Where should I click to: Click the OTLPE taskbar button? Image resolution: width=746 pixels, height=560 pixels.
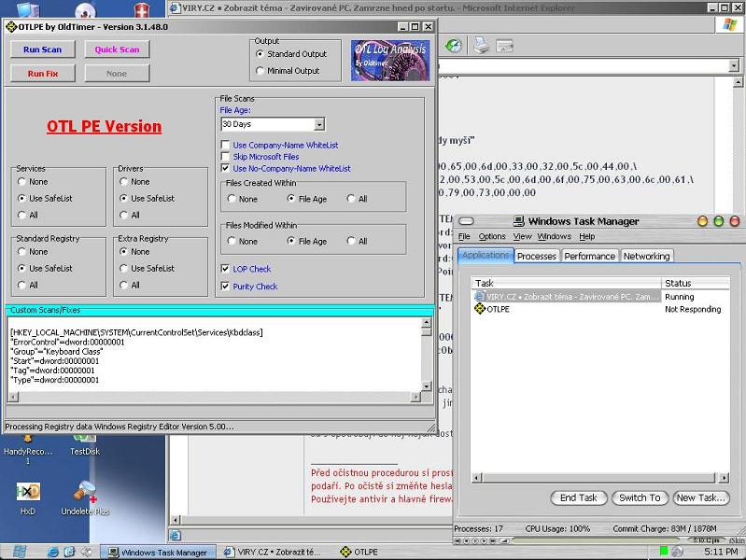point(359,552)
